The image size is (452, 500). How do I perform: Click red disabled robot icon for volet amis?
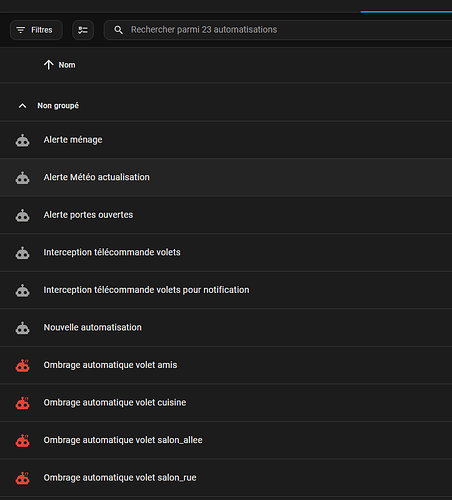point(22,365)
